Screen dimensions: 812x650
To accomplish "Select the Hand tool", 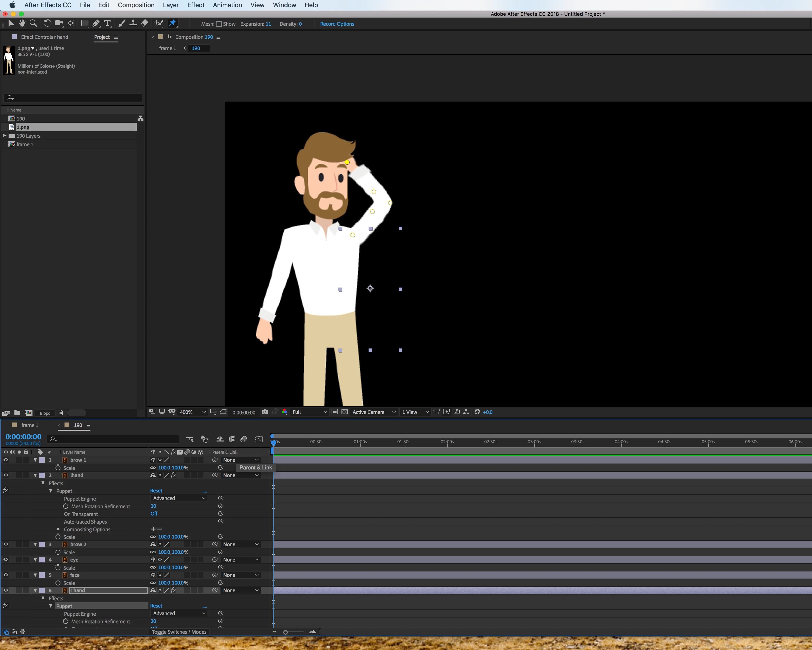I will (22, 23).
